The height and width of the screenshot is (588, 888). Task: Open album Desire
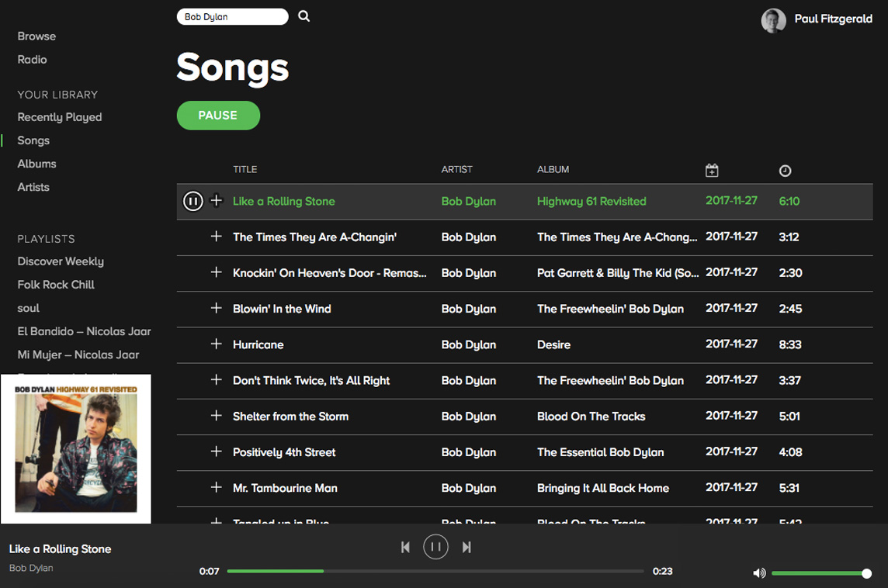coord(554,344)
